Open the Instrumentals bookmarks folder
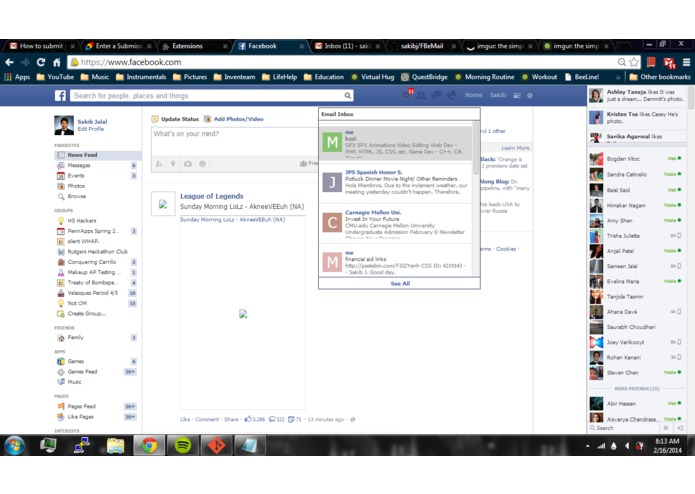Viewport: 695px width, 494px height. [x=141, y=77]
